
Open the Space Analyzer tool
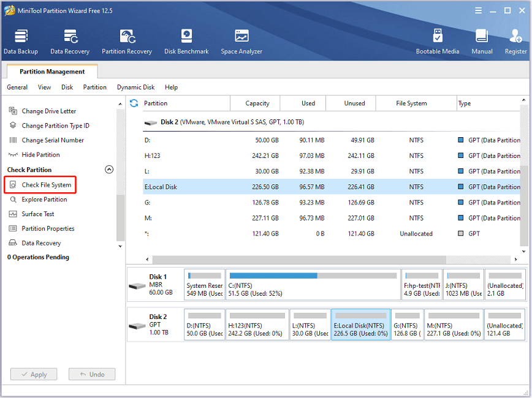coord(241,42)
